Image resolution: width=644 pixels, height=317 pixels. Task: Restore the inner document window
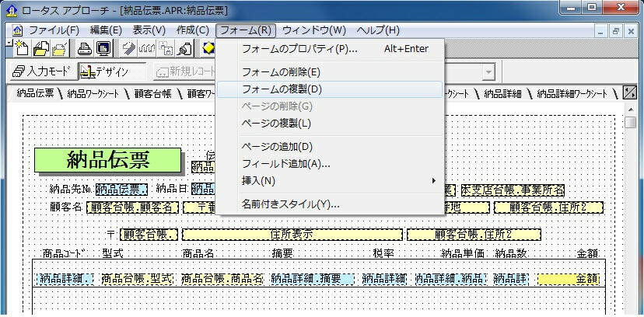[x=616, y=31]
